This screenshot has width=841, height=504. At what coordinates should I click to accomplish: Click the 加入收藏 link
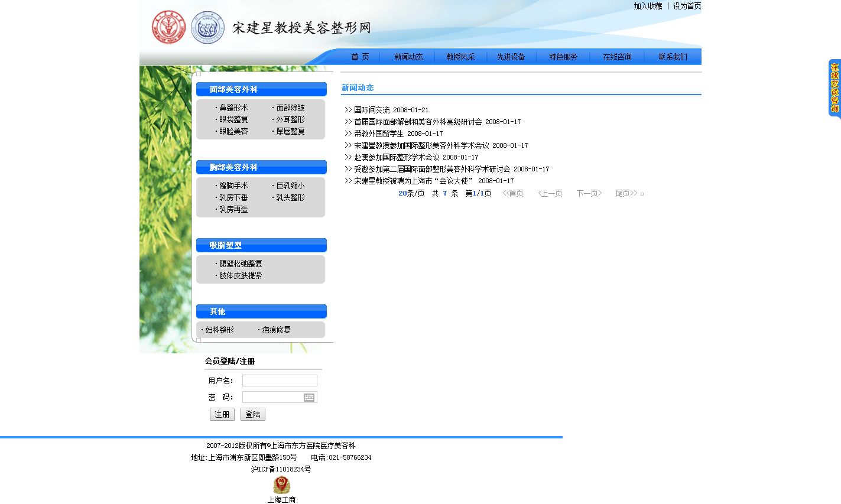[x=648, y=6]
